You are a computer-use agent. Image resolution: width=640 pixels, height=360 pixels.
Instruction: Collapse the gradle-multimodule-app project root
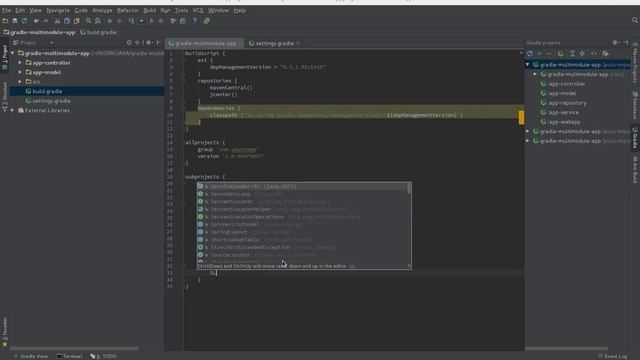coord(13,53)
